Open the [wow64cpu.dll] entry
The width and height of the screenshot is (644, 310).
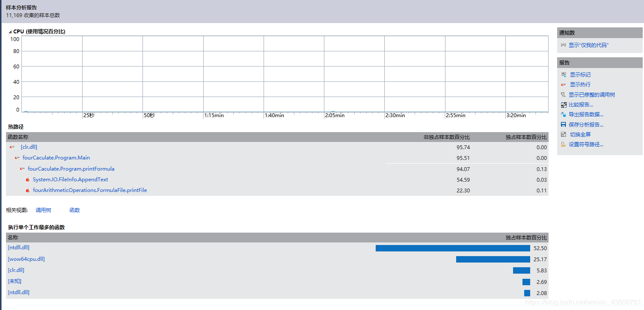point(26,259)
